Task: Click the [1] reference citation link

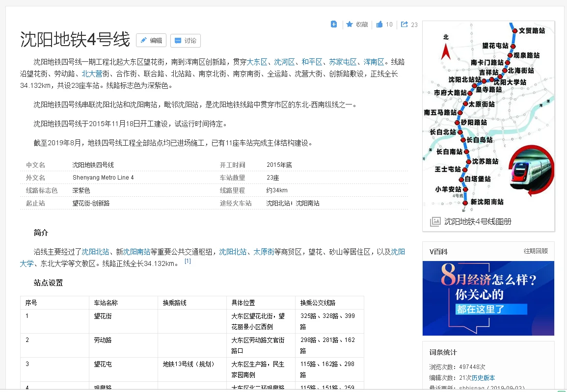Action: tap(187, 261)
